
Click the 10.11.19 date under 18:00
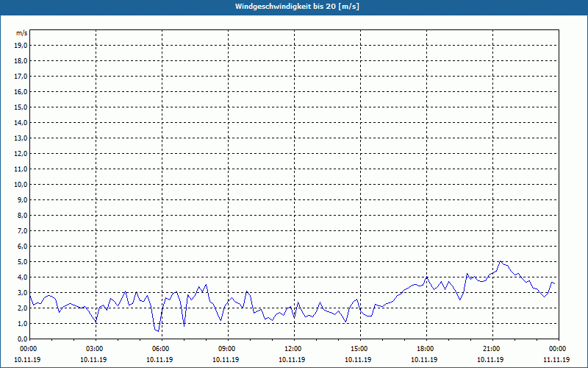coord(424,359)
